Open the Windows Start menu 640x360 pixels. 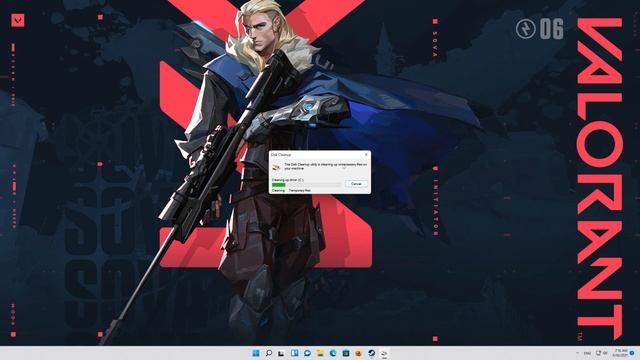[x=256, y=353]
